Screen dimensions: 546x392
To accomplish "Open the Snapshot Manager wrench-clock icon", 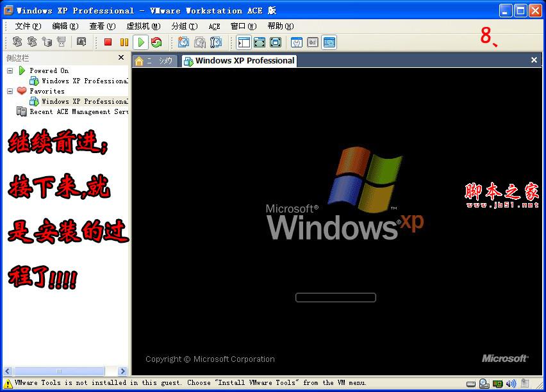I will tap(215, 42).
